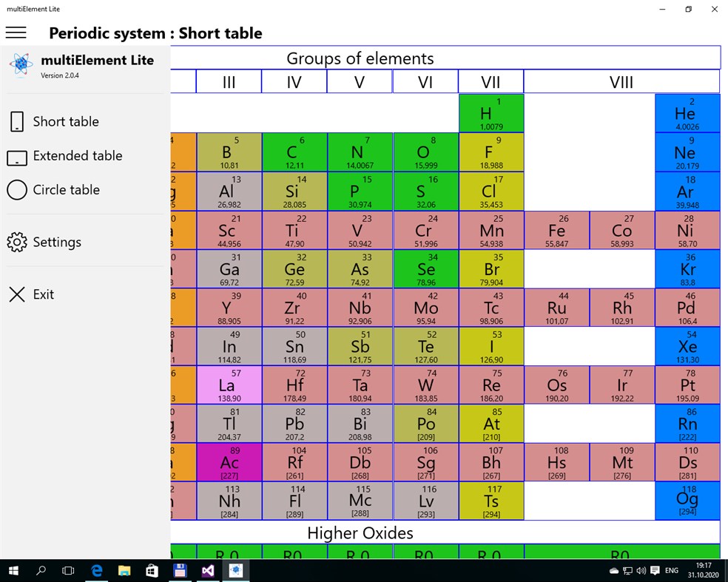This screenshot has height=582, width=728.
Task: Select the Oganesson element cell
Action: click(x=687, y=500)
